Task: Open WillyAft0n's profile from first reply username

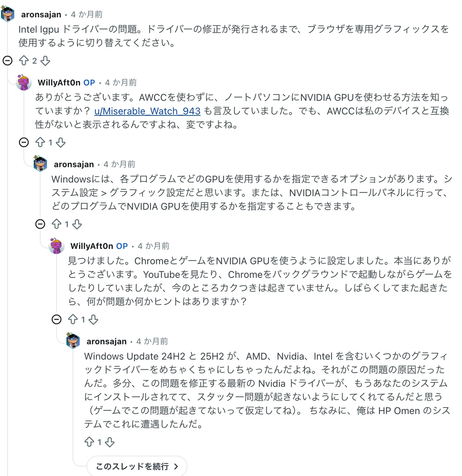Action: (x=59, y=83)
